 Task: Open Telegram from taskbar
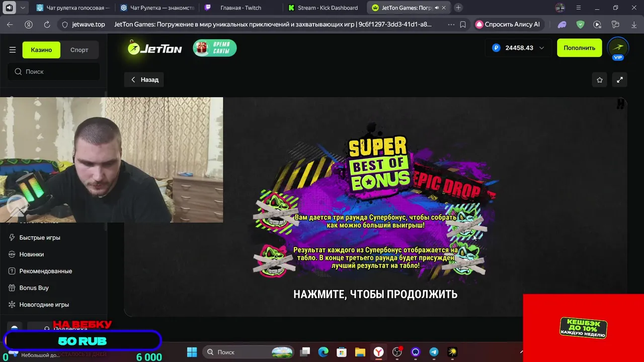pyautogui.click(x=434, y=352)
